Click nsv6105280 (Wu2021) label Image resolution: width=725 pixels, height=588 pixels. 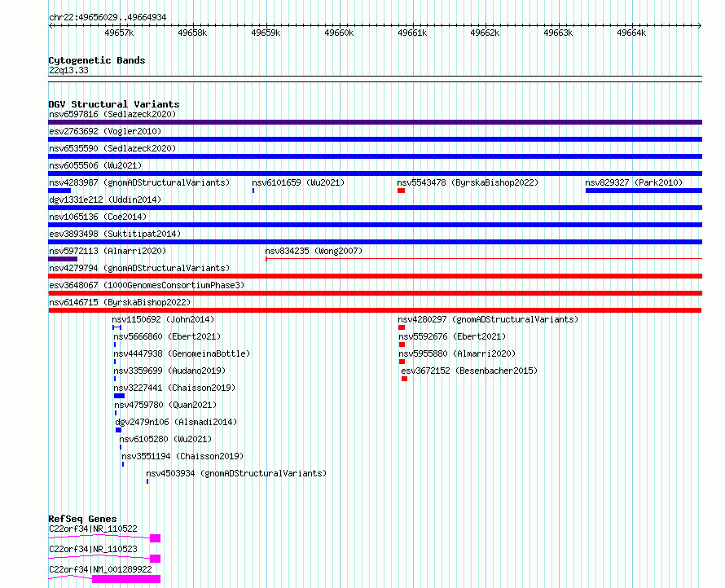click(x=165, y=439)
